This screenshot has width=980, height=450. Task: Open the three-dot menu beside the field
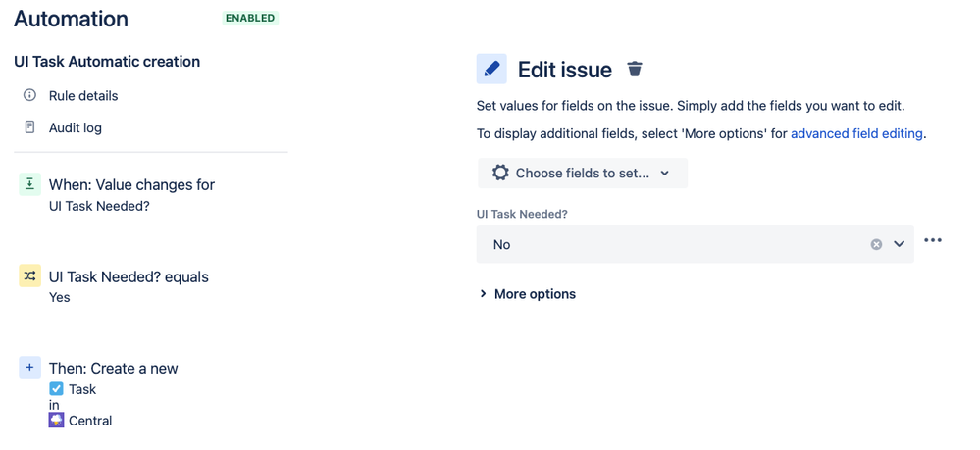933,240
